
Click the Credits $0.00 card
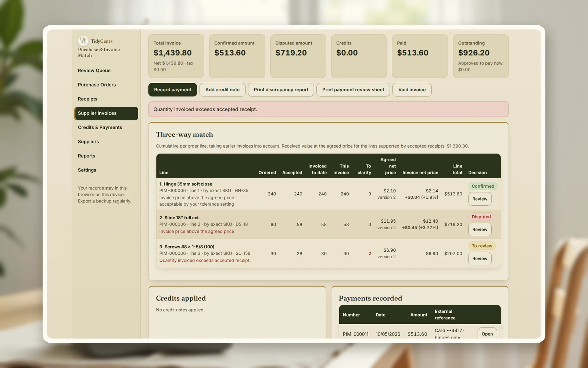pyautogui.click(x=359, y=56)
